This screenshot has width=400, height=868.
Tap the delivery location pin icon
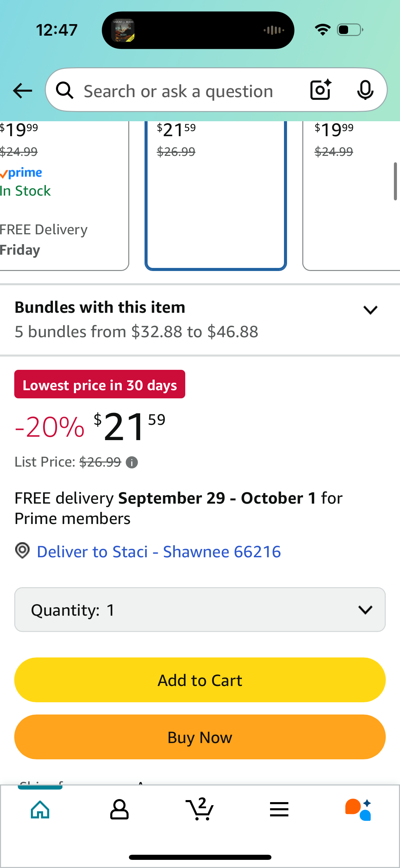click(22, 550)
